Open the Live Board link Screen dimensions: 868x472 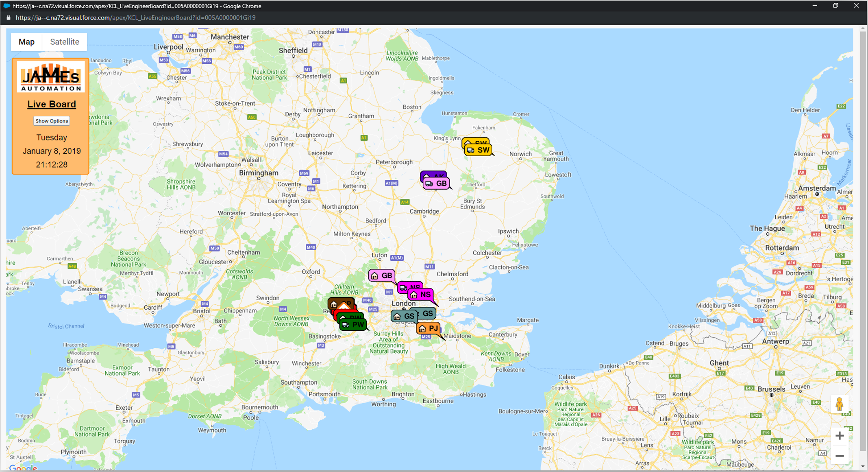click(x=52, y=104)
